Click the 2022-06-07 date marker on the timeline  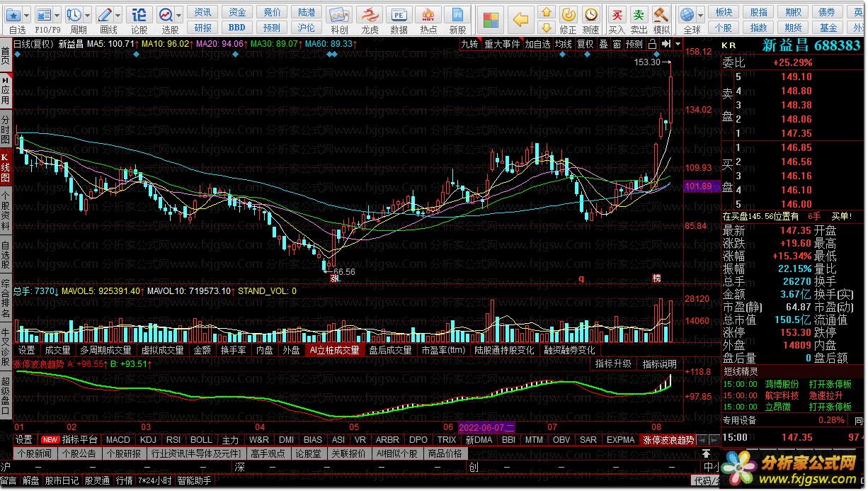(487, 428)
